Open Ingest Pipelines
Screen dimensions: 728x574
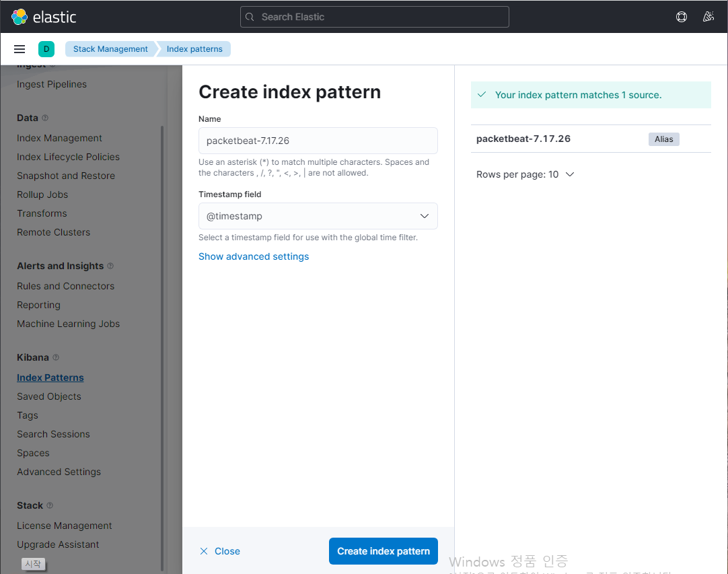coord(52,84)
